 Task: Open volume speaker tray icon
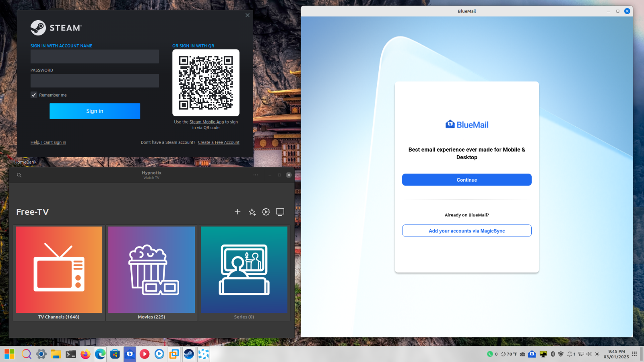coord(589,354)
